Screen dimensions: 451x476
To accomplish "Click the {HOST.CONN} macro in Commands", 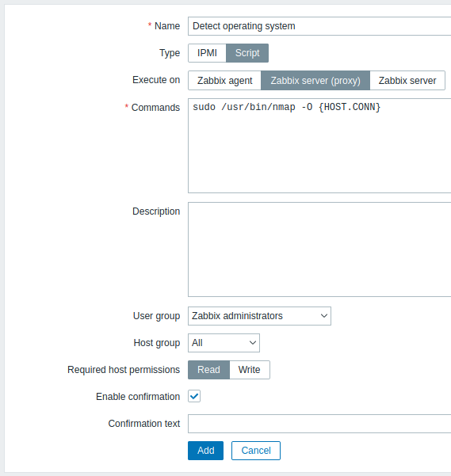I will pos(350,107).
